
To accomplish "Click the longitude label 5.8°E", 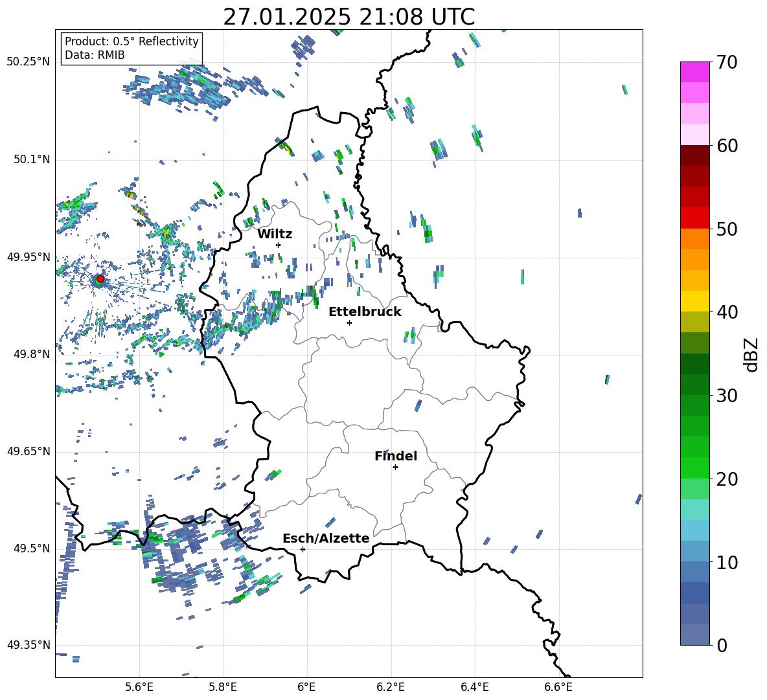I will (x=223, y=688).
